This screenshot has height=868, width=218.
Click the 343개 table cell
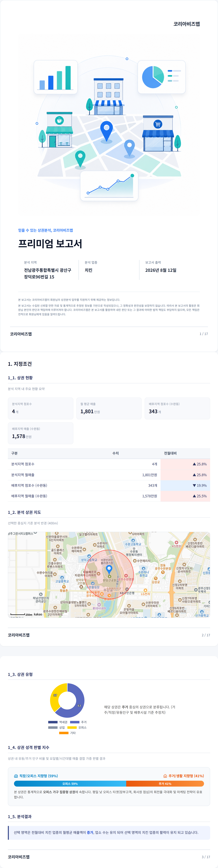(x=153, y=486)
